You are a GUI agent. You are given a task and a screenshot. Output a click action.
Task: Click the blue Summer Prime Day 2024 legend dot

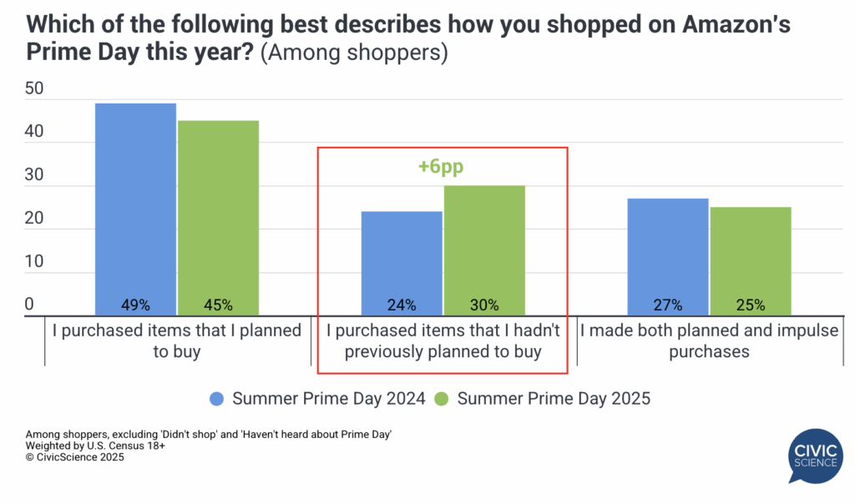217,398
